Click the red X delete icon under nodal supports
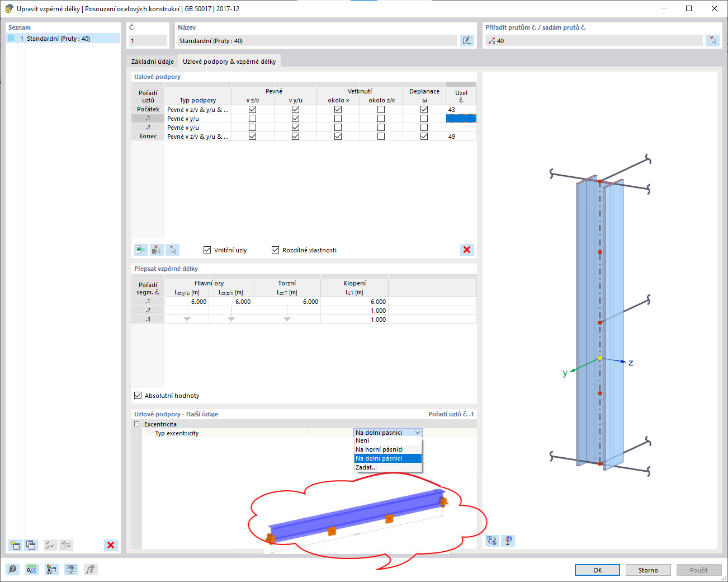 467,250
